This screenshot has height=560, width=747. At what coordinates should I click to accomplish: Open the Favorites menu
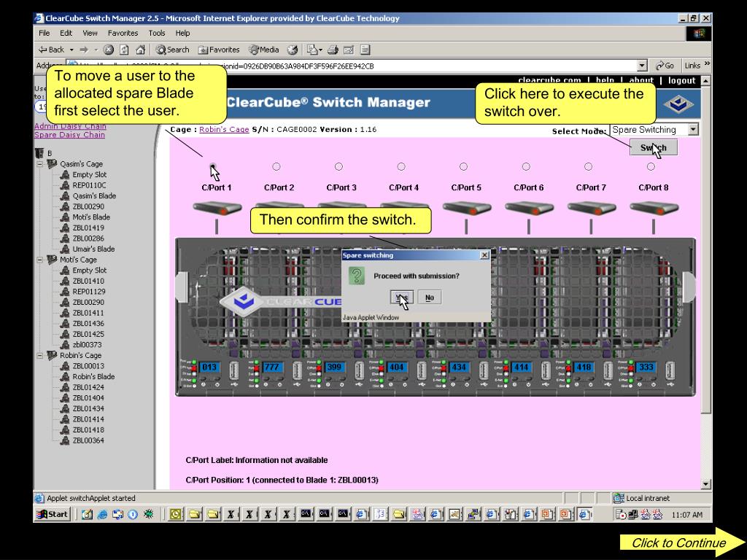point(123,33)
